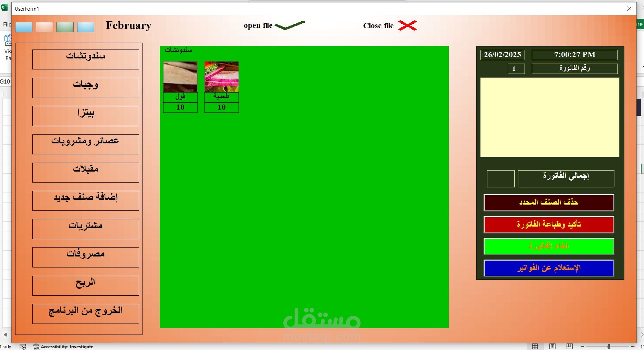Click the سندوتشات heading in green panel
Viewport: 644px width, 350px height.
(178, 50)
